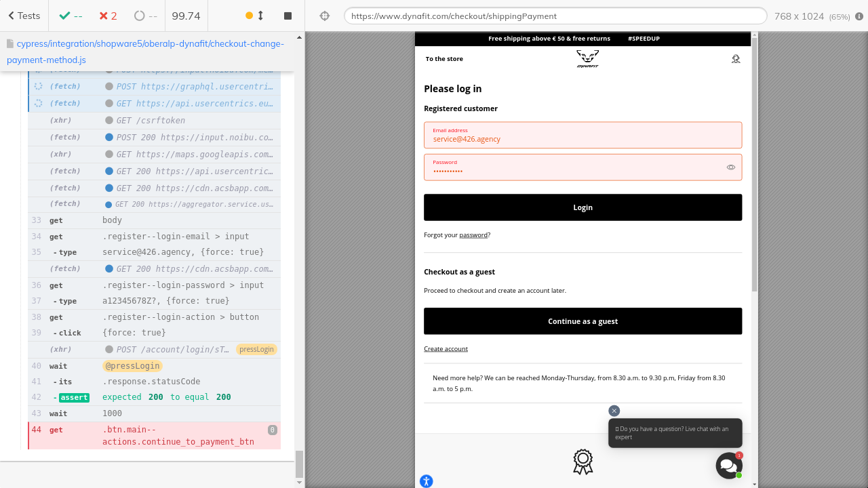Stop the running test with the square button
Image resolution: width=868 pixels, height=488 pixels.
coord(288,16)
